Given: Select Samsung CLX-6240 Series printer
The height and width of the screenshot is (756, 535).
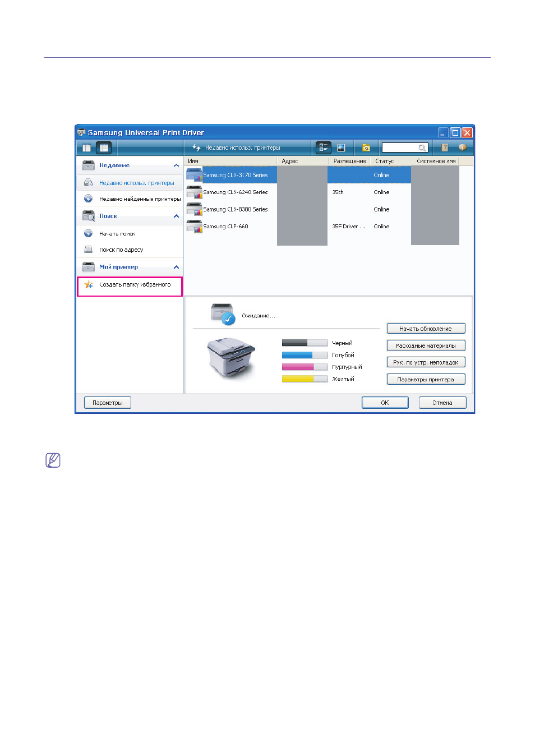Looking at the screenshot, I should tap(235, 192).
